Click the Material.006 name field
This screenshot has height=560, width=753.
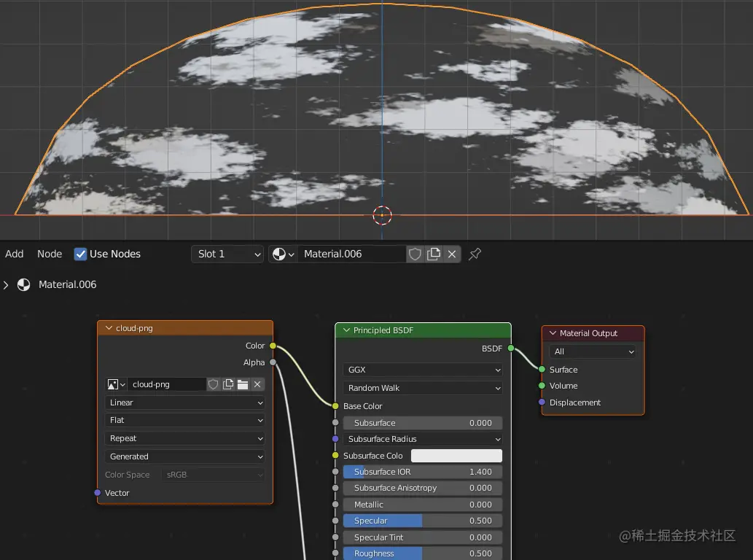(x=351, y=254)
